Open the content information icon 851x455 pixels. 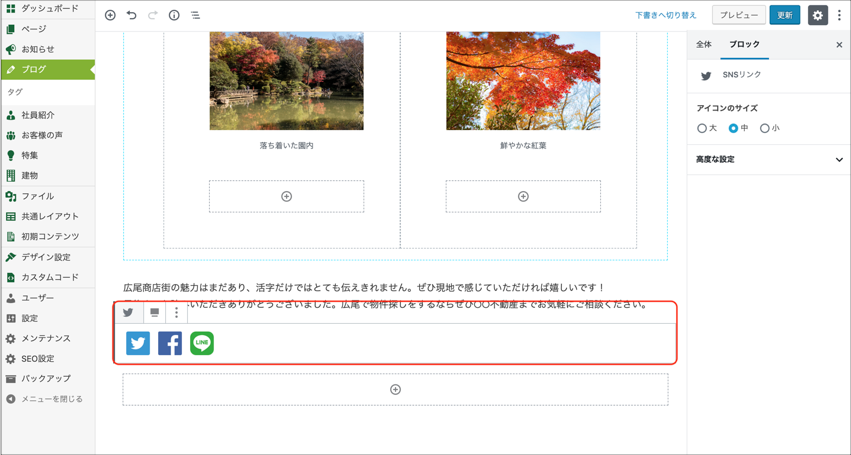coord(174,15)
